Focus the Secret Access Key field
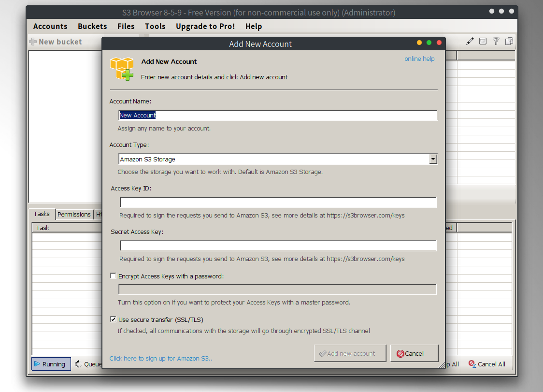The width and height of the screenshot is (543, 392). (x=278, y=246)
